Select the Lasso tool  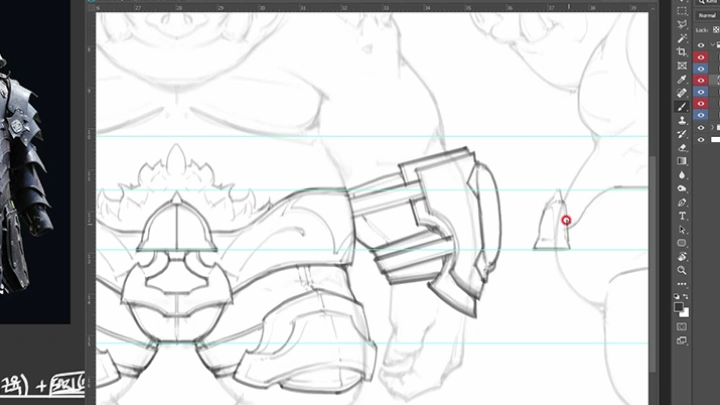coord(682,24)
